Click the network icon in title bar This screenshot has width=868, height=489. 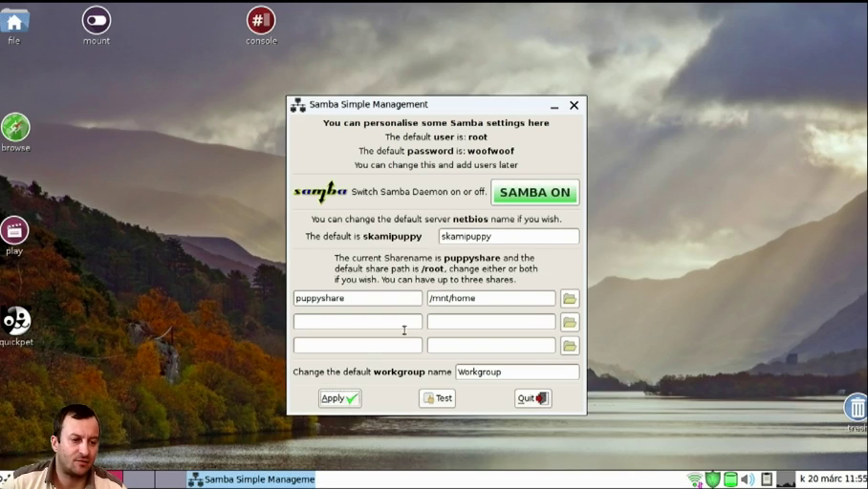pyautogui.click(x=298, y=105)
